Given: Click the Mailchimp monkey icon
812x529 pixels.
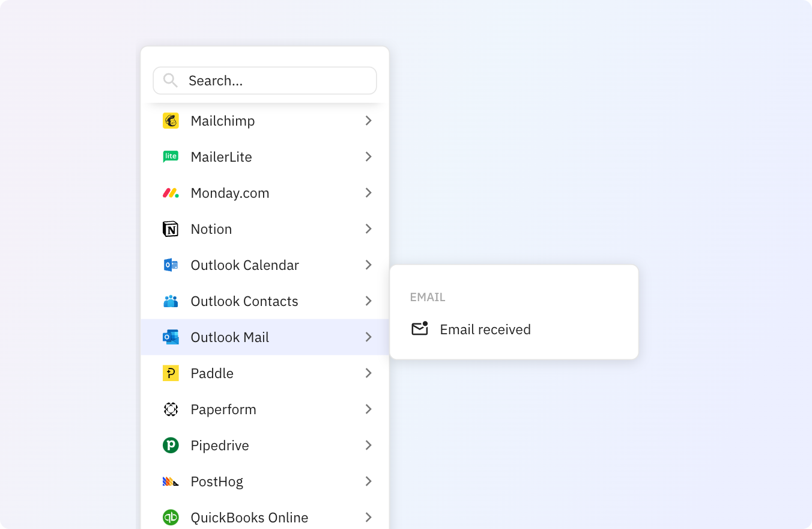Looking at the screenshot, I should [x=171, y=121].
